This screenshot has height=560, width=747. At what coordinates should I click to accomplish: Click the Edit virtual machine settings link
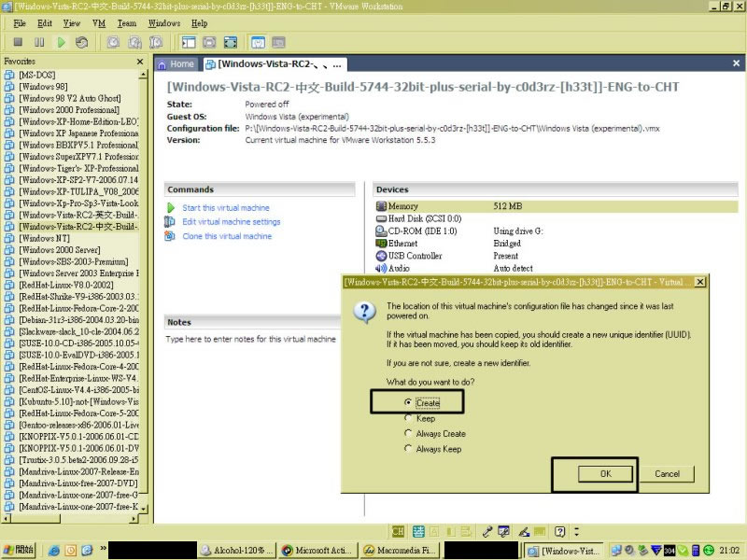coord(232,221)
